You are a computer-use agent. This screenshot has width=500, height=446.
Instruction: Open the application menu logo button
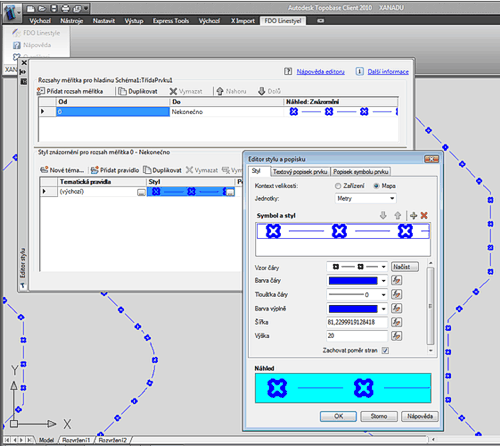11,13
